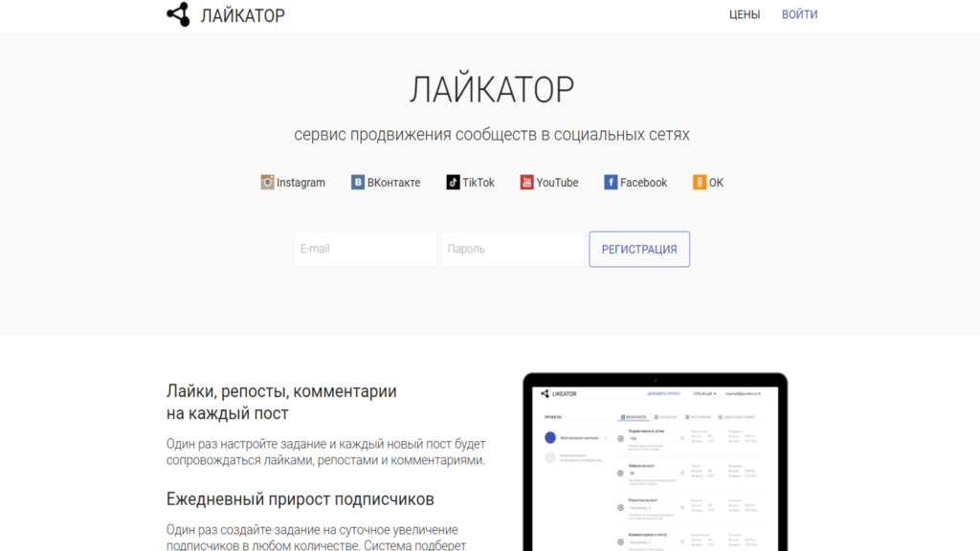980x551 pixels.
Task: Click the Instagram icon
Action: tap(267, 182)
